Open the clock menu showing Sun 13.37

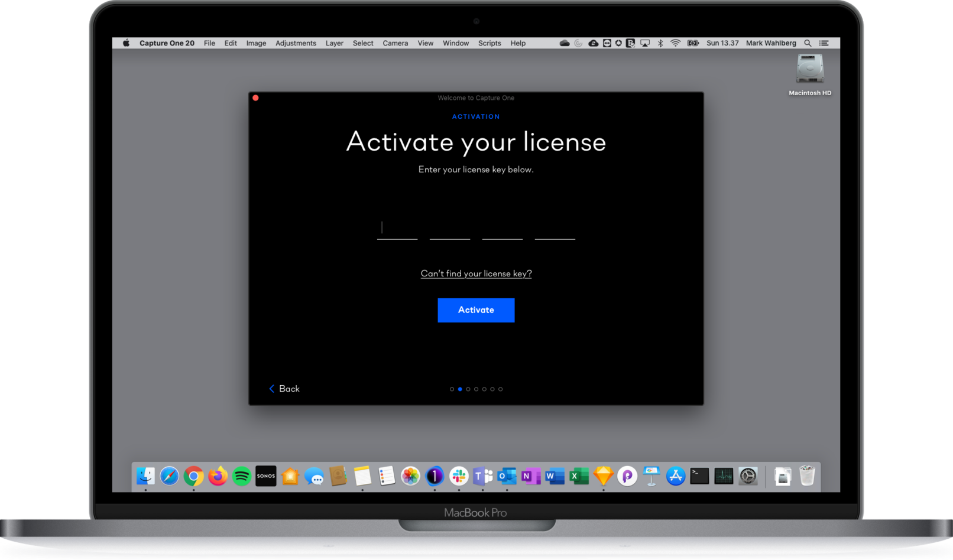pos(722,43)
